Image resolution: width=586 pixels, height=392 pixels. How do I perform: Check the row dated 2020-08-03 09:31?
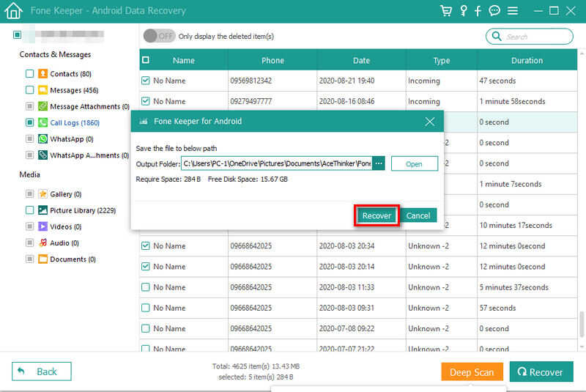click(x=146, y=308)
